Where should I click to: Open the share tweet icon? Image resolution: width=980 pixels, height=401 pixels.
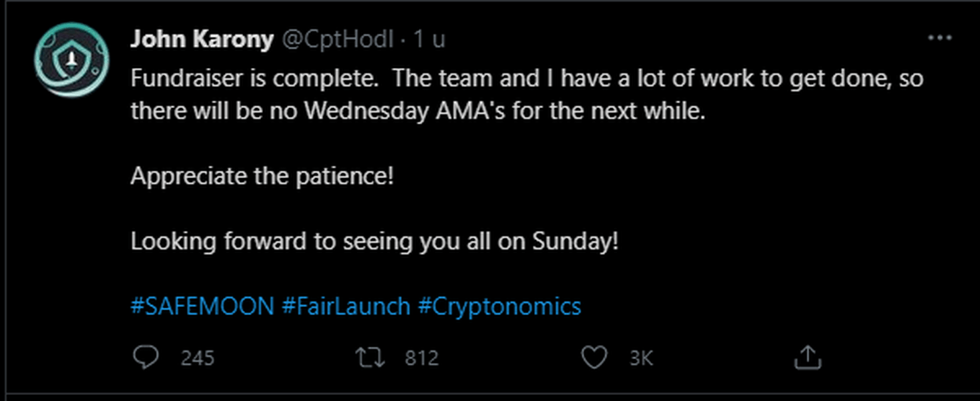pos(807,358)
